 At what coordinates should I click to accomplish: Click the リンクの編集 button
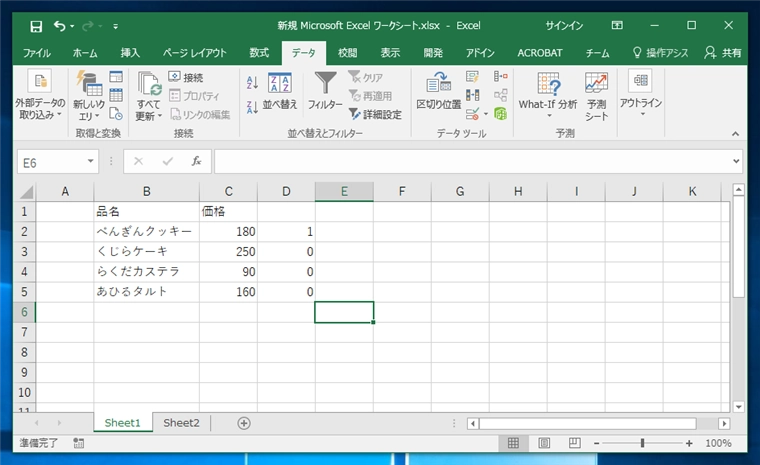click(x=200, y=114)
